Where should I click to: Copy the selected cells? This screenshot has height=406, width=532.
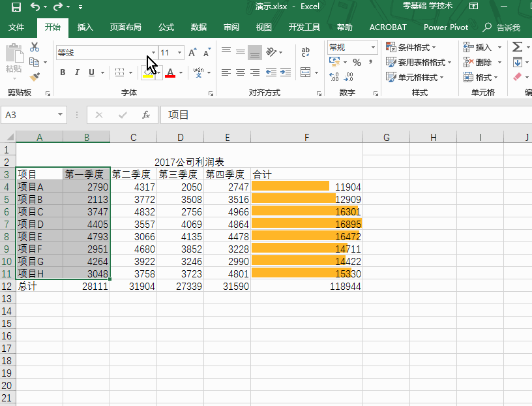(x=35, y=62)
